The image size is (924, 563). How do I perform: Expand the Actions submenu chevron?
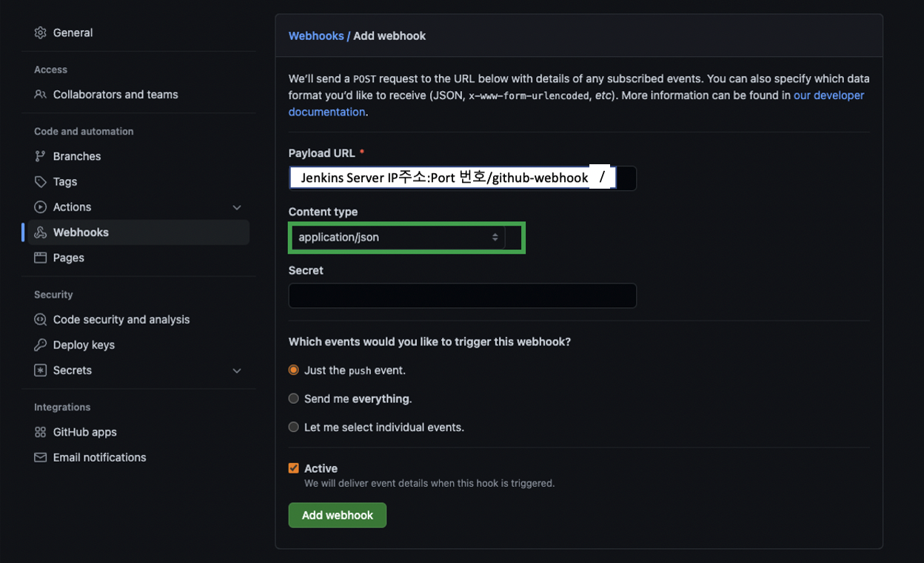[237, 207]
